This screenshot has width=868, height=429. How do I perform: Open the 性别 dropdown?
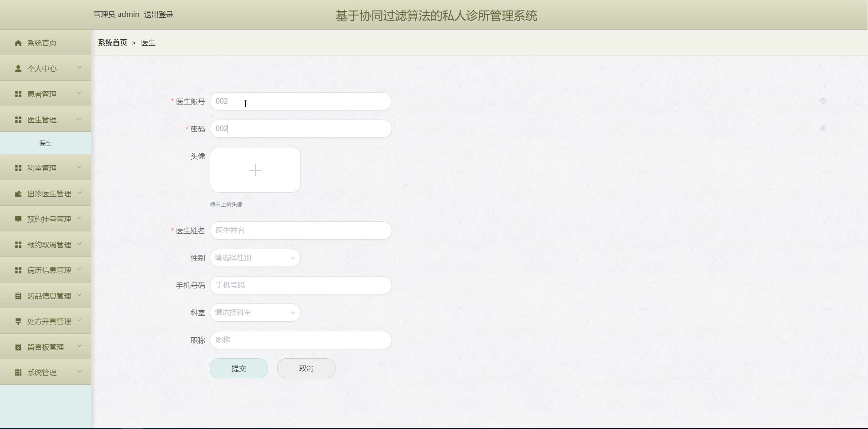pos(255,258)
